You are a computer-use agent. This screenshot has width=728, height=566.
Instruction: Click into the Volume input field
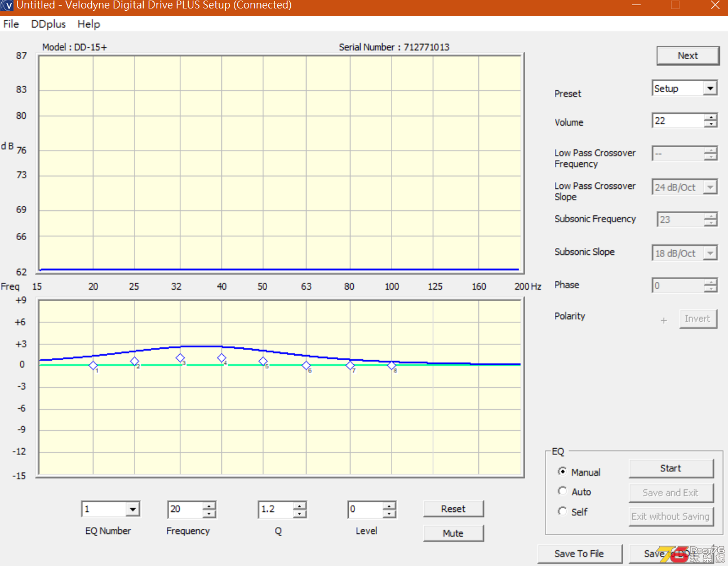[x=678, y=121]
